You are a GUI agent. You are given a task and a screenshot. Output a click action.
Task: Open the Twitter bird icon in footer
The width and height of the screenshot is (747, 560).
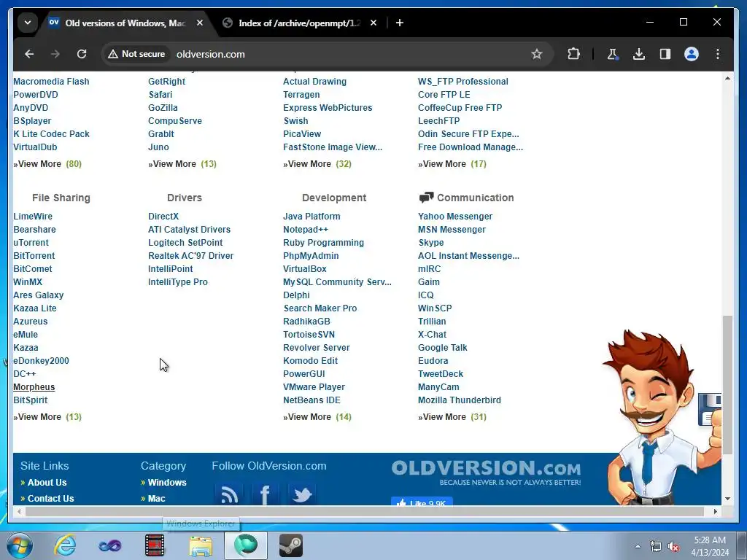pyautogui.click(x=301, y=494)
